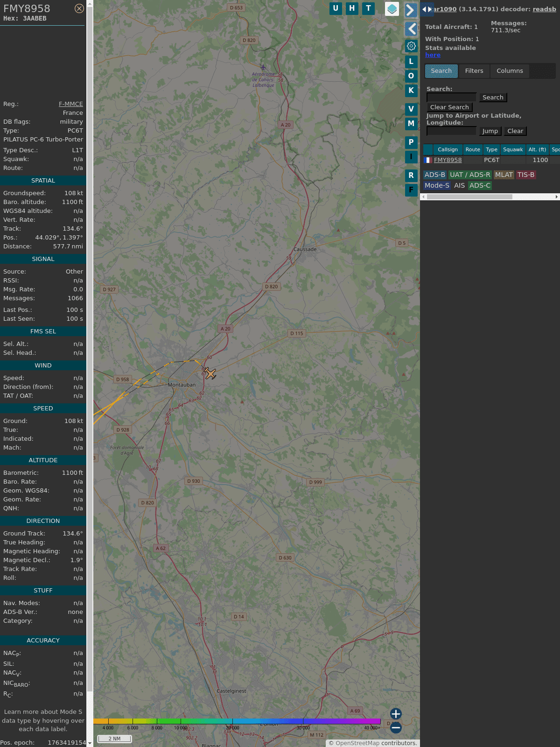Image resolution: width=560 pixels, height=747 pixels.
Task: Toggle the MLAT source filter
Action: 504,175
